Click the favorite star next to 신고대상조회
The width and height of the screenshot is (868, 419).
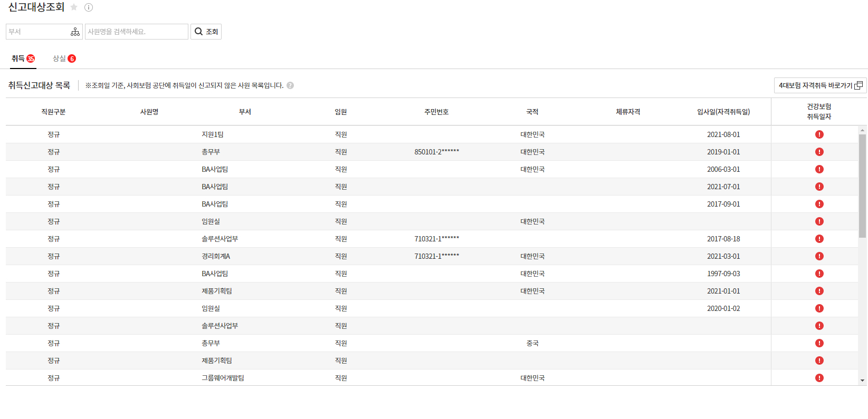pyautogui.click(x=74, y=7)
